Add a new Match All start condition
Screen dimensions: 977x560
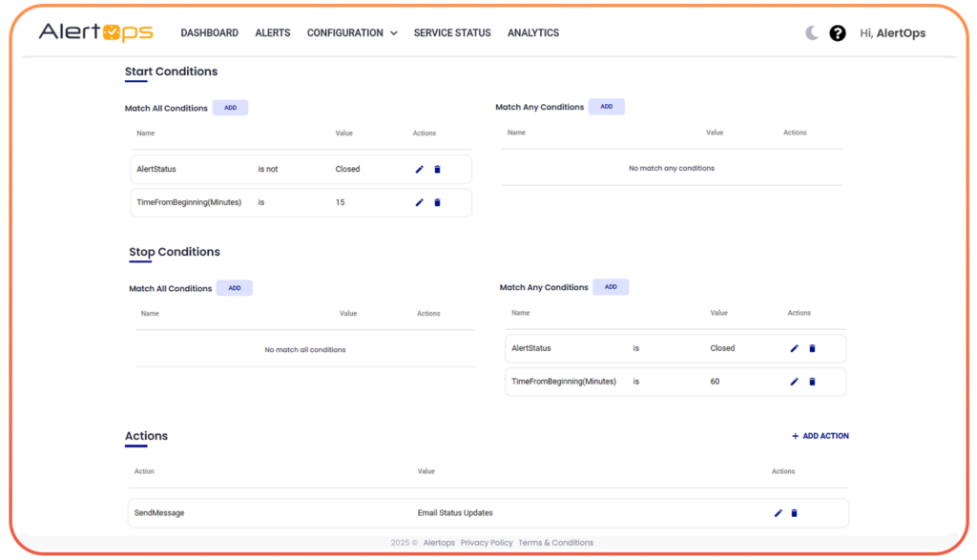230,107
